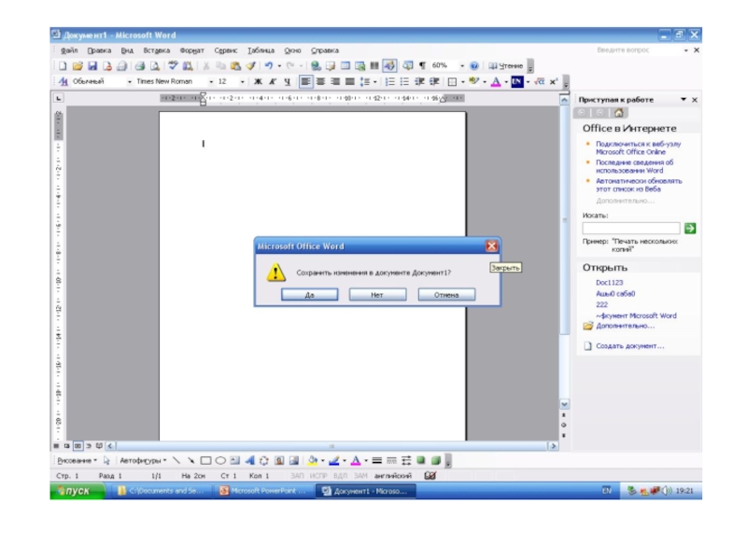747x560 pixels.
Task: Toggle underline formatting (Ч)
Action: coord(288,81)
